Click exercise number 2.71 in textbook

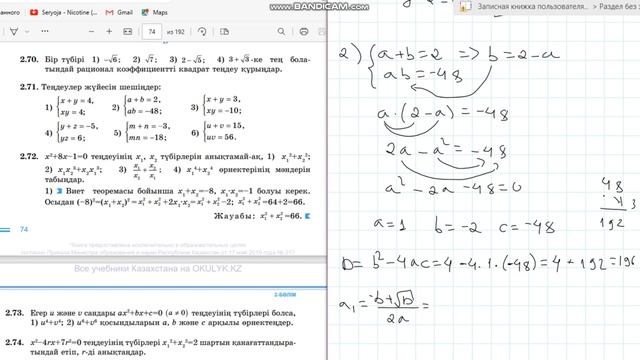coord(29,87)
